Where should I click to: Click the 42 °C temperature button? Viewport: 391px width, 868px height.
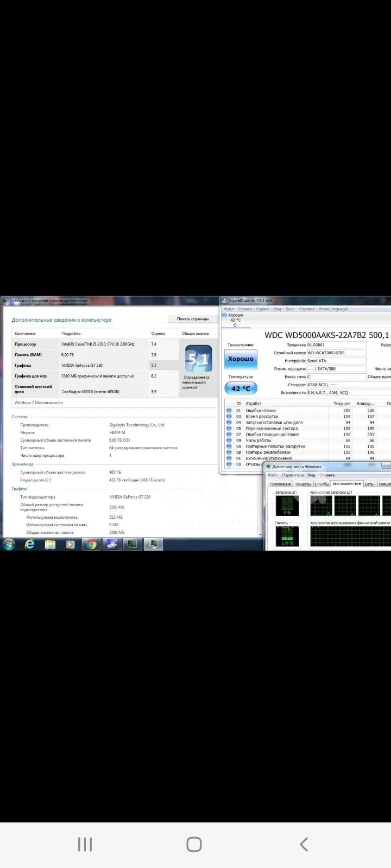coord(241,388)
